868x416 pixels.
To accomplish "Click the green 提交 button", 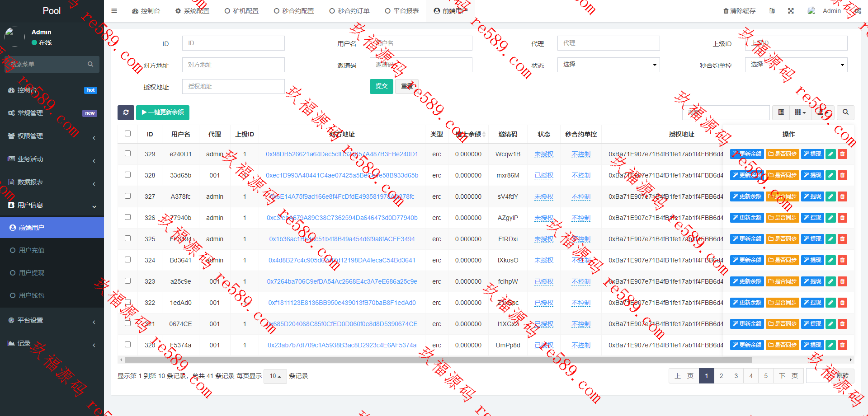I will click(382, 86).
